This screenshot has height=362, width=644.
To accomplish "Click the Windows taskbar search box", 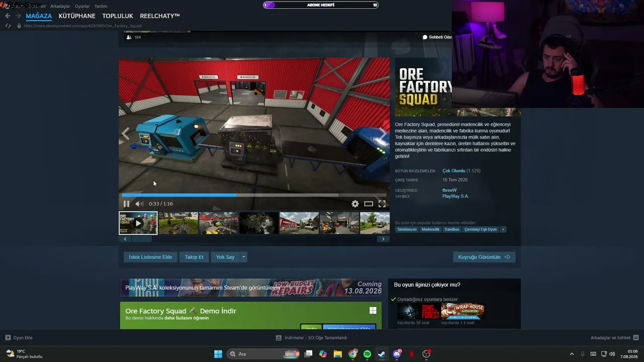I will point(264,354).
